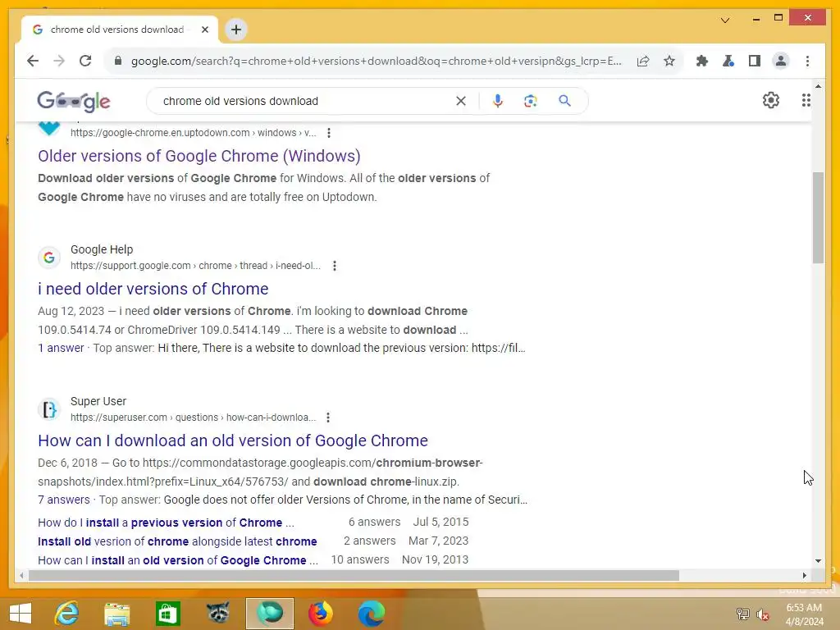Click the '7 answers' link
This screenshot has width=840, height=630.
(64, 500)
